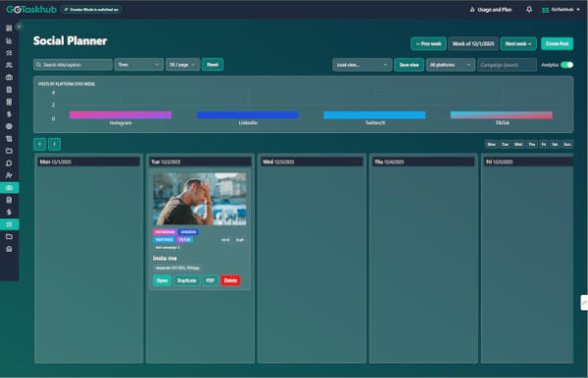This screenshot has width=588, height=378.
Task: Click the Next week button
Action: [x=518, y=44]
